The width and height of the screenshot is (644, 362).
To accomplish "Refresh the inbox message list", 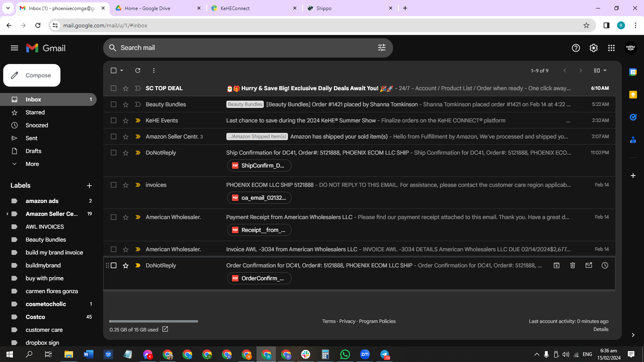I will point(138,70).
